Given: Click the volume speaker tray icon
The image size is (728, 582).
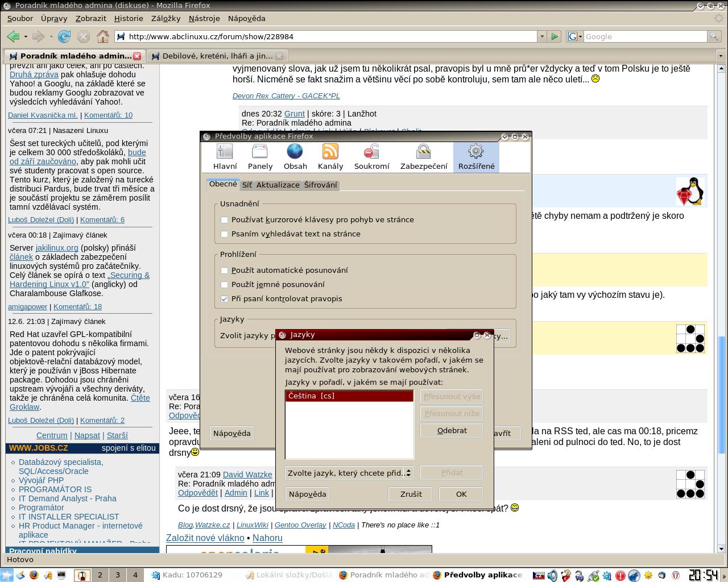Looking at the screenshot, I should tap(552, 575).
